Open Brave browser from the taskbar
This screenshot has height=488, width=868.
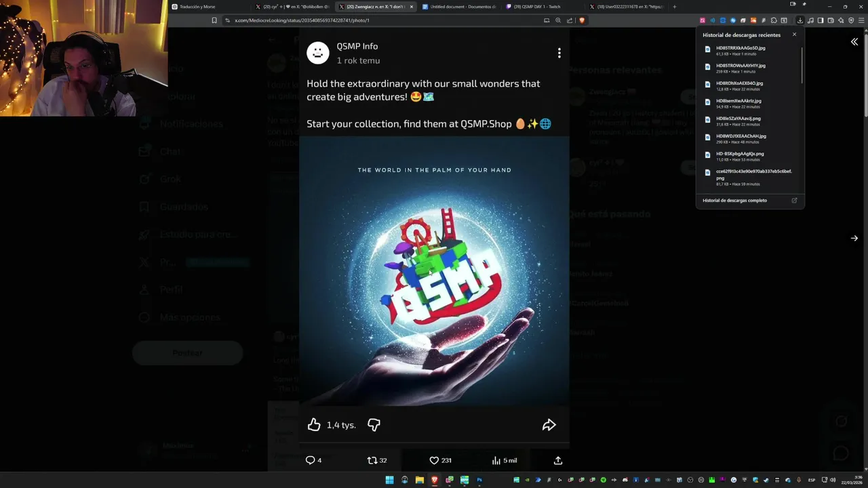(x=435, y=480)
